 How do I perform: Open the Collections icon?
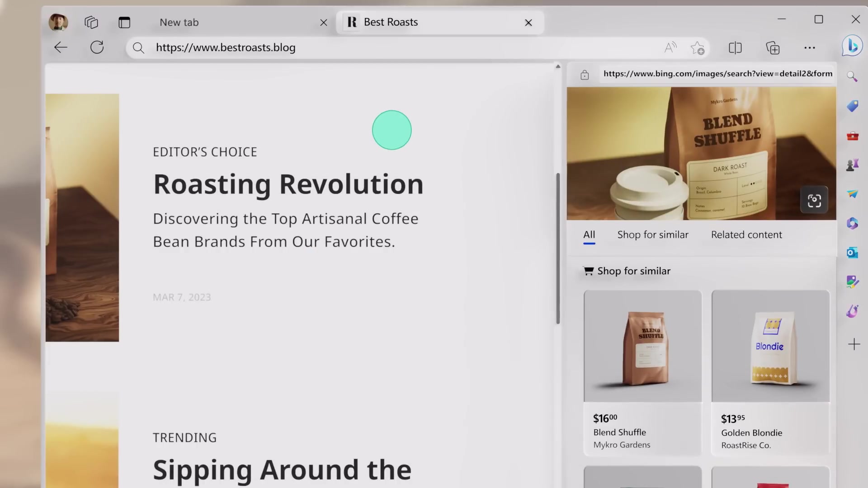click(773, 48)
